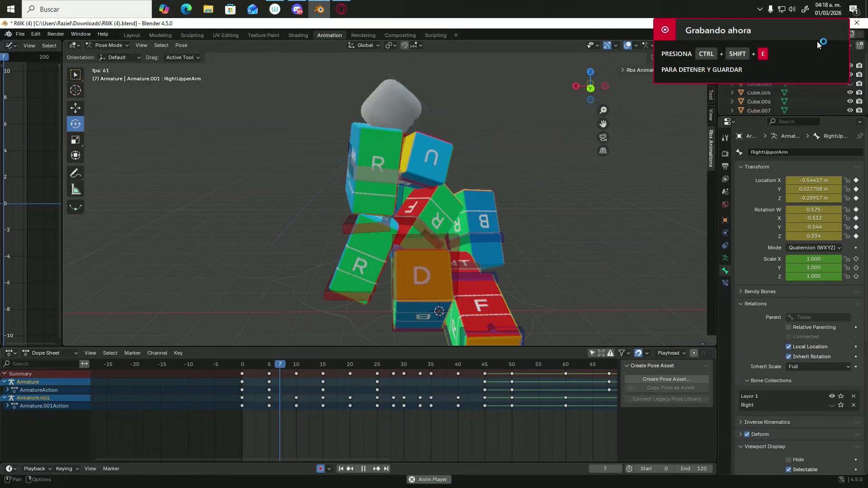Switch to the Sculpting workspace tab

point(192,35)
